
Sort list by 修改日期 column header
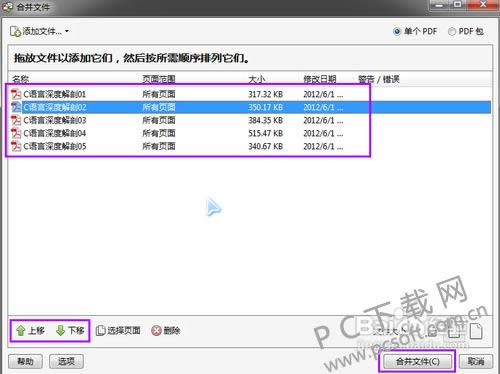pos(319,79)
